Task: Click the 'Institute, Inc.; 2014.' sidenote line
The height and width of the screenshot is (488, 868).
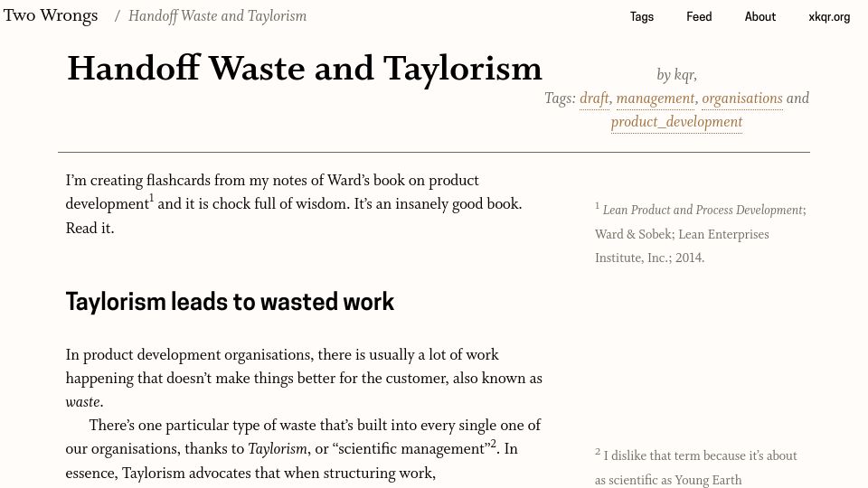Action: tap(649, 258)
